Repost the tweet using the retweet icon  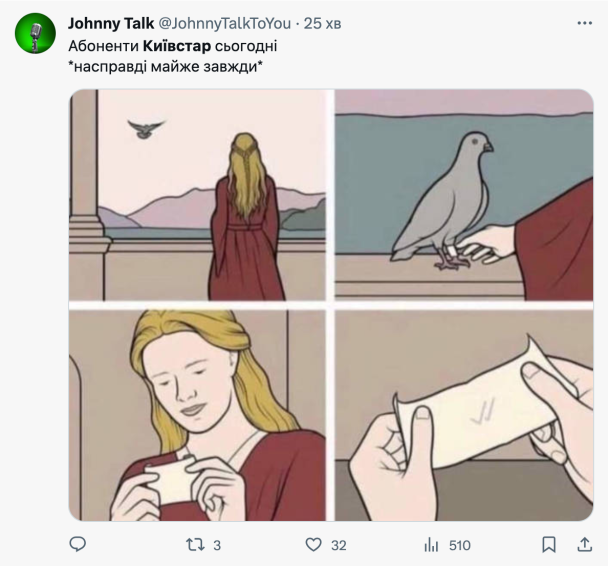(x=196, y=545)
